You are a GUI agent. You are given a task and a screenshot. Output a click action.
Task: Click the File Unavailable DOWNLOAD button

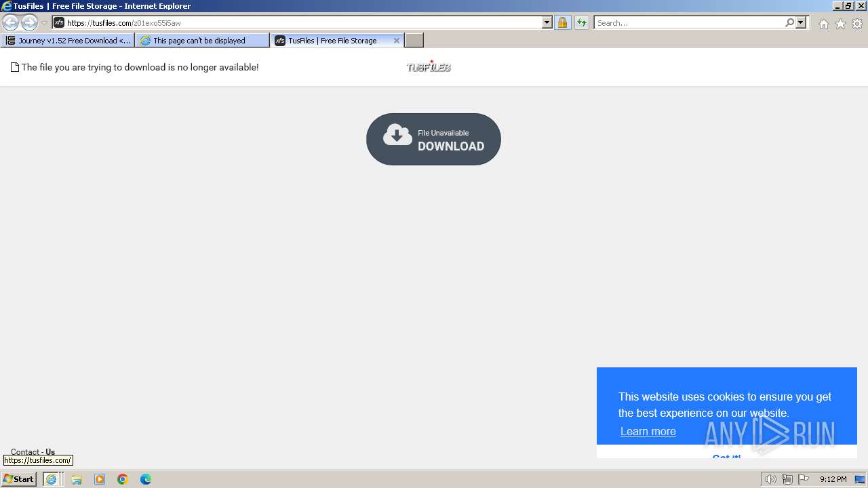(433, 139)
